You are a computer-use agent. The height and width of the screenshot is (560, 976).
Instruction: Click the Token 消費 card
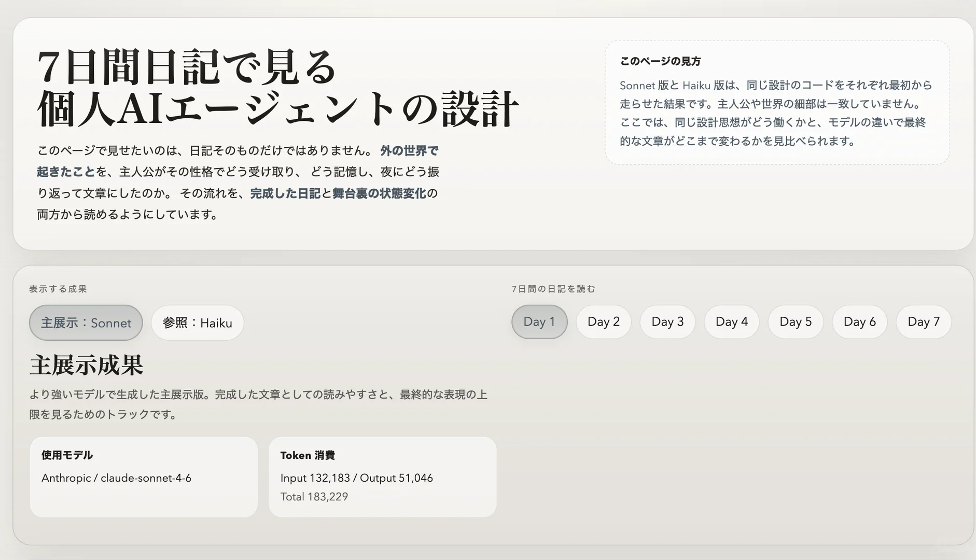(383, 477)
